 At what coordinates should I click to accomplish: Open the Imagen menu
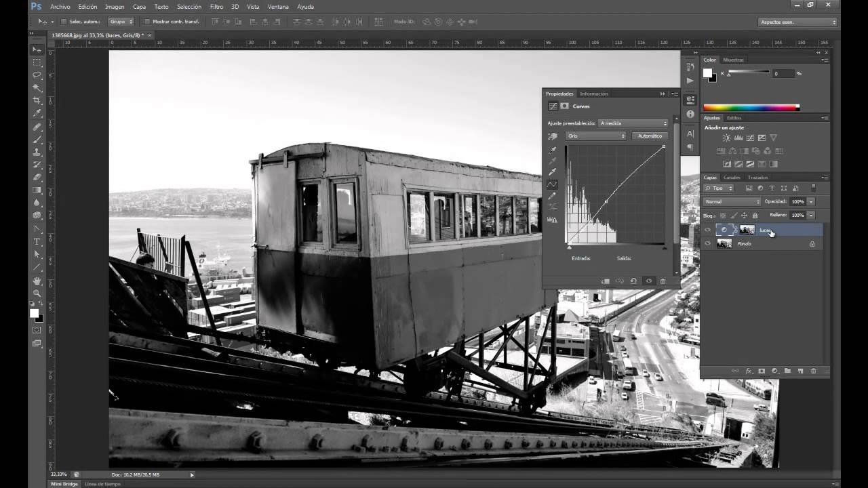115,7
